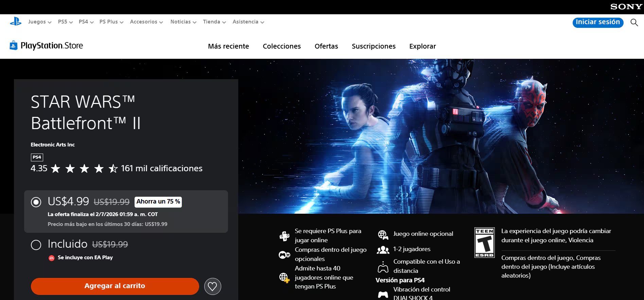Select the Incluido EA Play option
The height and width of the screenshot is (300, 644).
pyautogui.click(x=36, y=245)
